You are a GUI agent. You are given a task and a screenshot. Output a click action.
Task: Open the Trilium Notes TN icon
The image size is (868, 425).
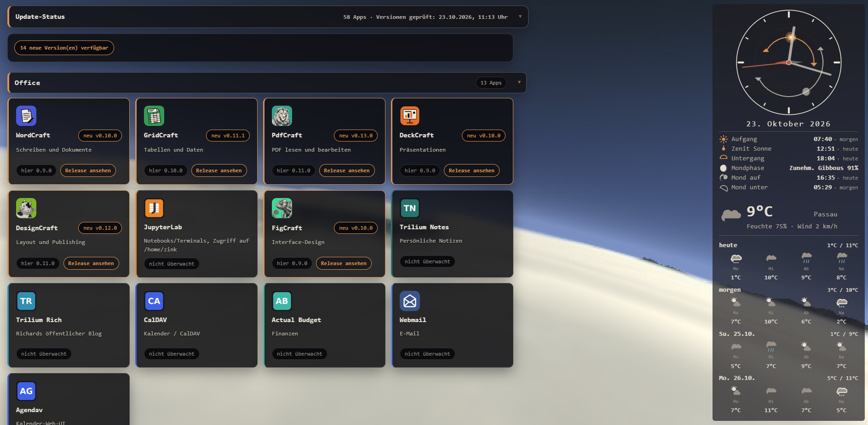[410, 208]
